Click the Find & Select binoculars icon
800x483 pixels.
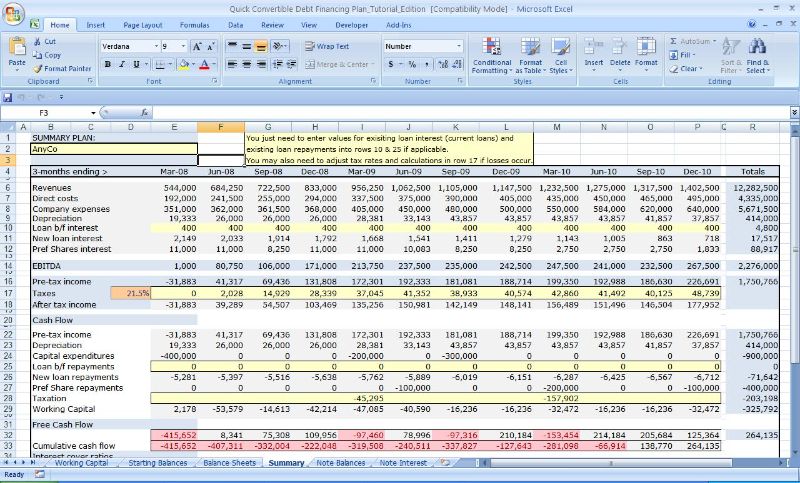[x=757, y=47]
